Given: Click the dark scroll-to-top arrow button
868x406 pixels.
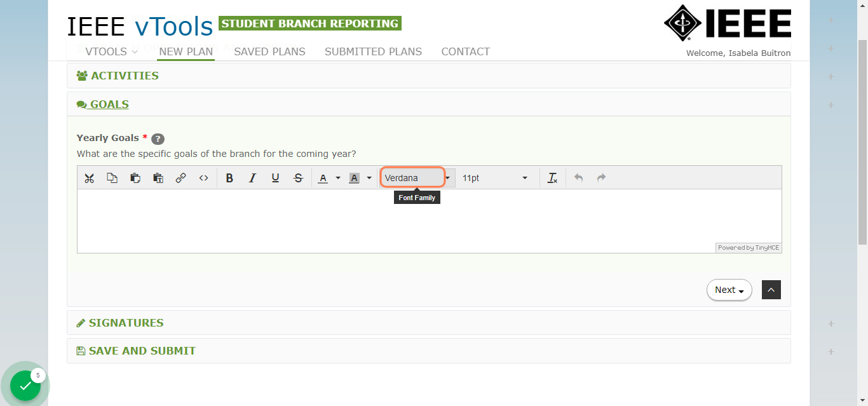Looking at the screenshot, I should pyautogui.click(x=771, y=290).
